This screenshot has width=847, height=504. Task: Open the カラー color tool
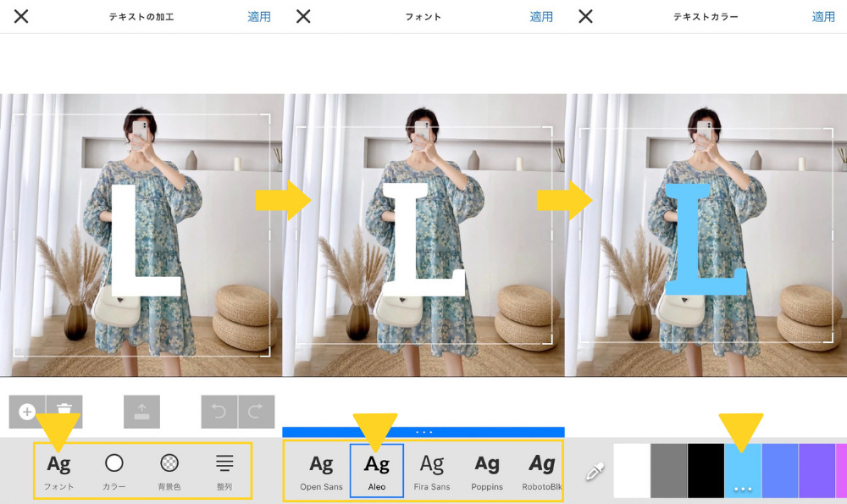(113, 471)
